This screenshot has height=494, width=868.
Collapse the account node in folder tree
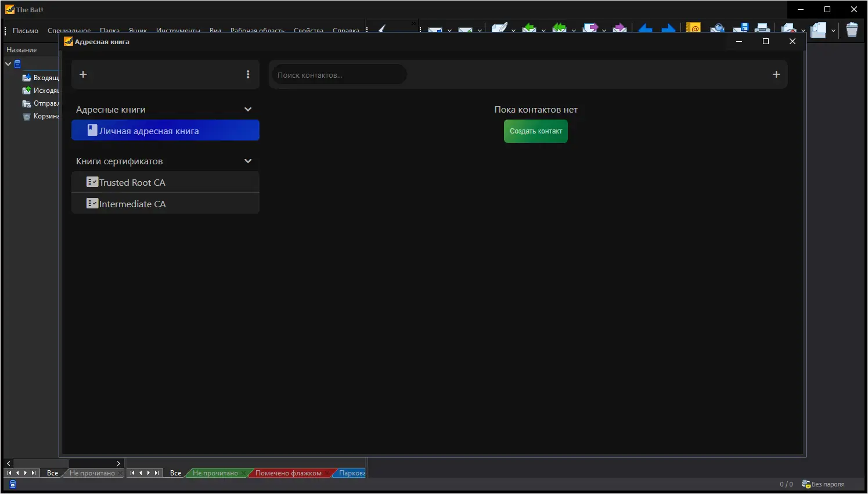click(x=8, y=64)
